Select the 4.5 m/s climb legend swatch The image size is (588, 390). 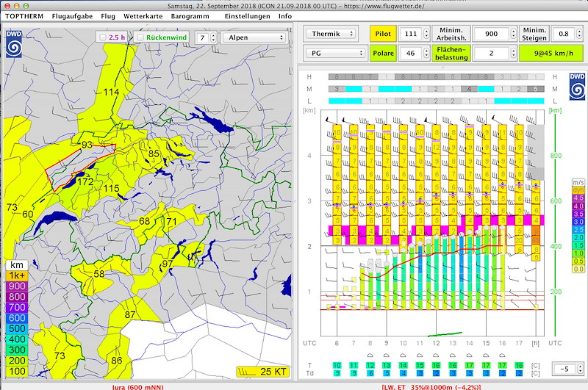pyautogui.click(x=578, y=198)
